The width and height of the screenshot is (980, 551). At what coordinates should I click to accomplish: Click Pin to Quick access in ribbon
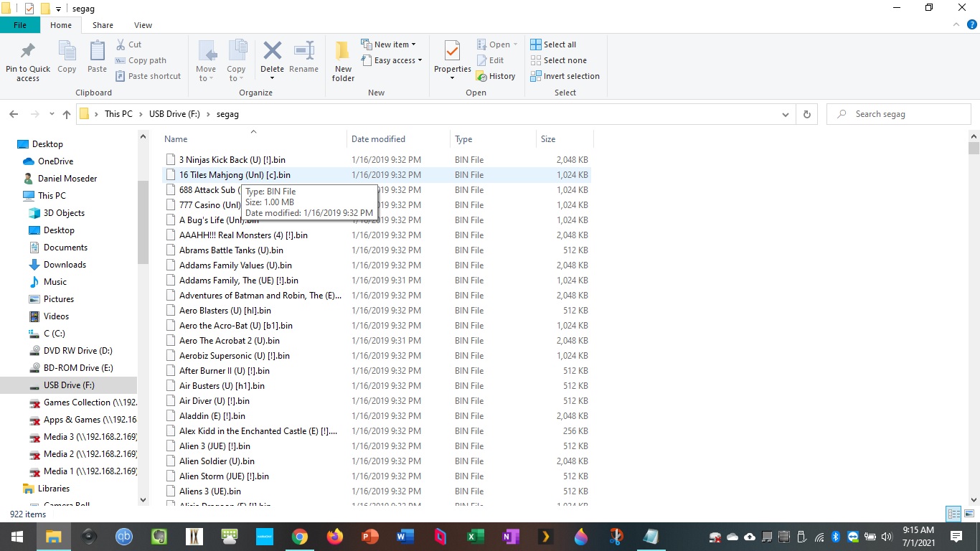(x=28, y=62)
